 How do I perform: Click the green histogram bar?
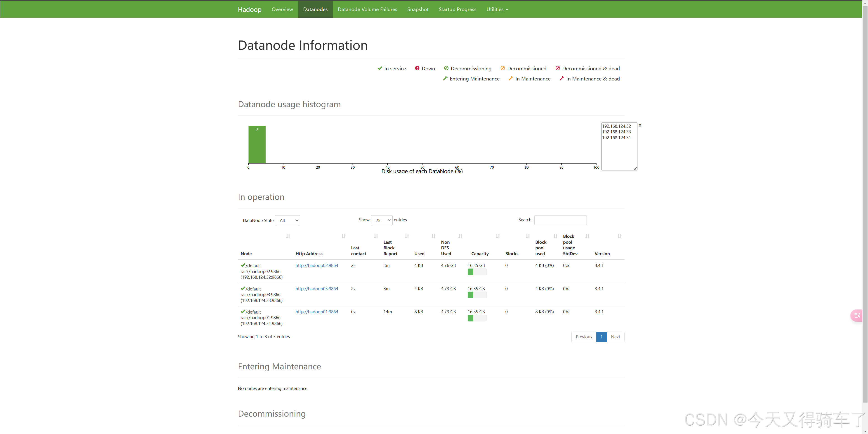pos(257,145)
